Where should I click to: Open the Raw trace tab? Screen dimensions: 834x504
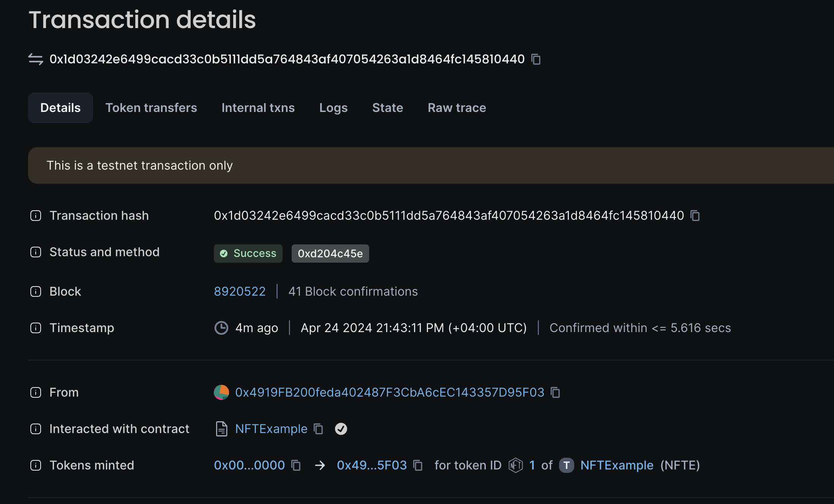tap(456, 108)
